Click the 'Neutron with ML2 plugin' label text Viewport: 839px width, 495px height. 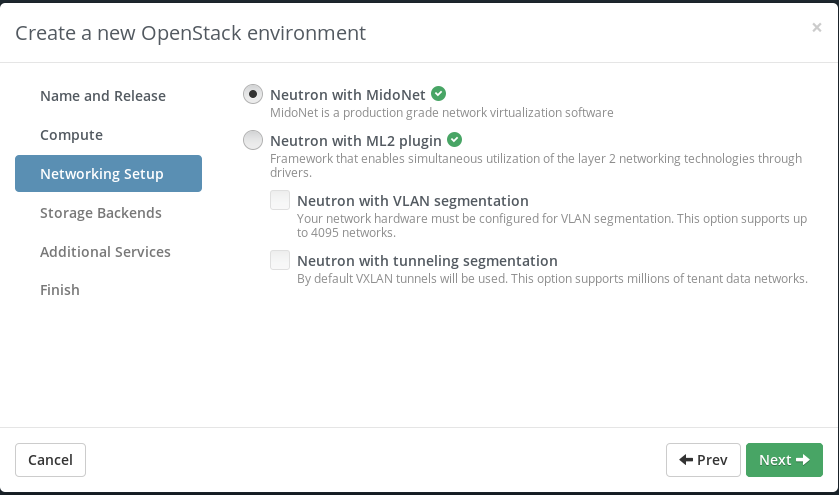click(x=356, y=141)
